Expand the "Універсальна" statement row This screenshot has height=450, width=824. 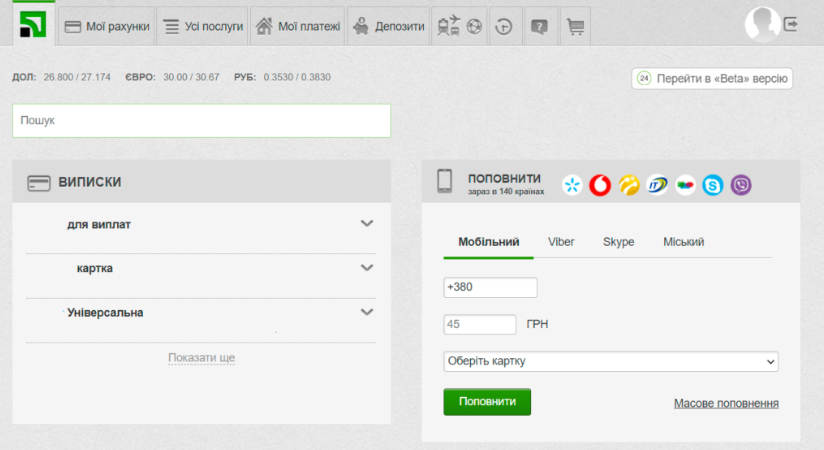click(x=366, y=312)
